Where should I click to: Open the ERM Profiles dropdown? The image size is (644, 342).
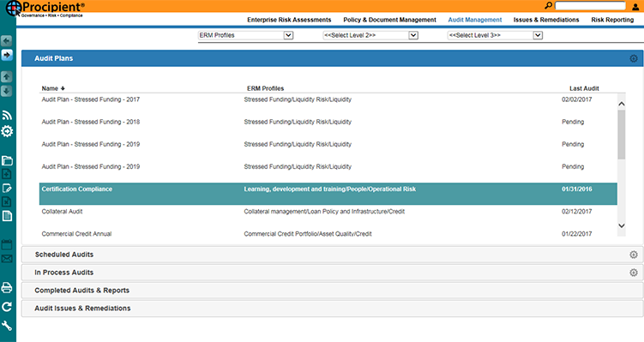pyautogui.click(x=245, y=35)
